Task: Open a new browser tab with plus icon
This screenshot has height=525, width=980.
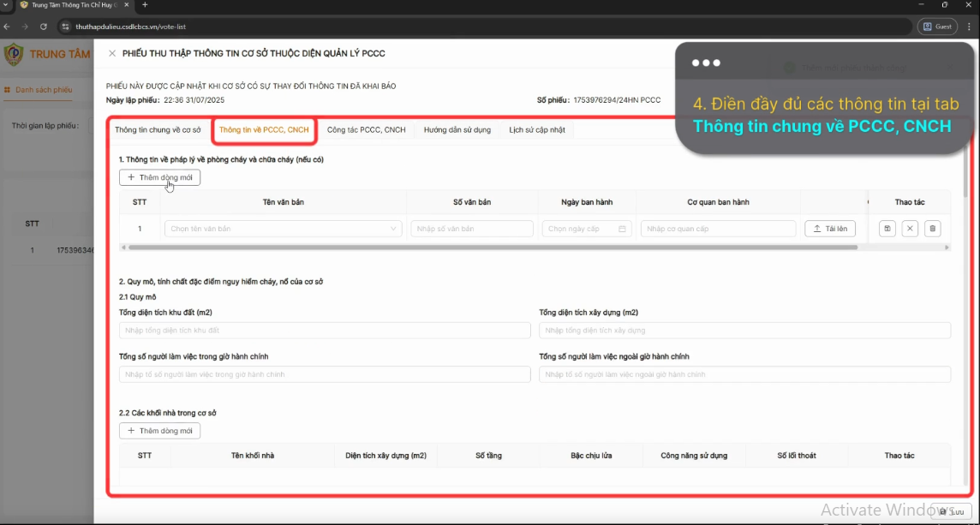Action: point(145,5)
